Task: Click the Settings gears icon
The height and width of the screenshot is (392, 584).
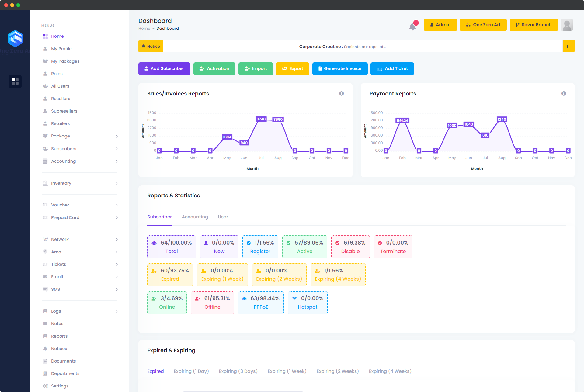Action: coord(45,386)
